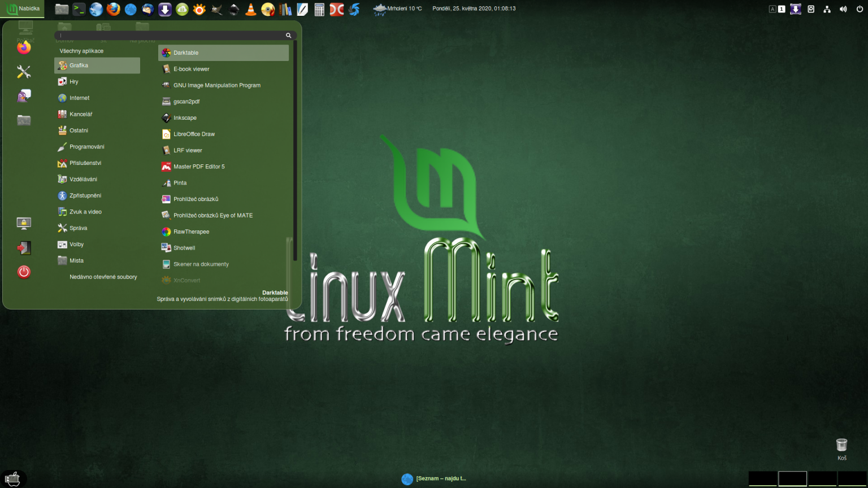868x488 pixels.
Task: Open Nedávno otevřené soubory
Action: point(103,277)
